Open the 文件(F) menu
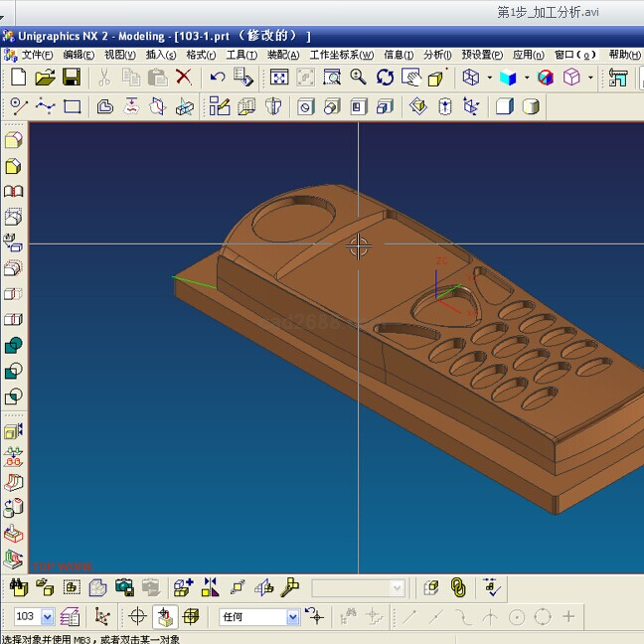Image resolution: width=644 pixels, height=644 pixels. [37, 55]
